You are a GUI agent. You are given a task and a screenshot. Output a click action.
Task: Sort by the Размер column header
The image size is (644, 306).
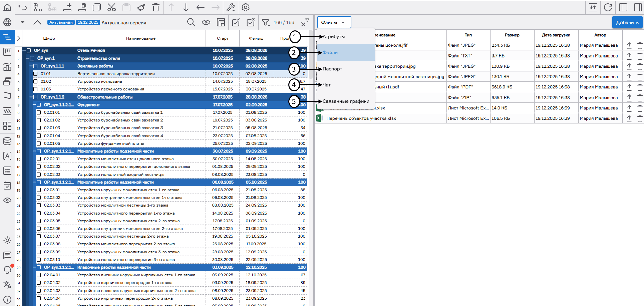[x=512, y=35]
